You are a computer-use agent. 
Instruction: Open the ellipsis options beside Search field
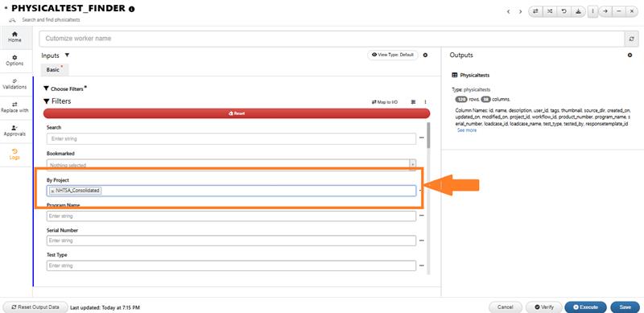click(421, 138)
